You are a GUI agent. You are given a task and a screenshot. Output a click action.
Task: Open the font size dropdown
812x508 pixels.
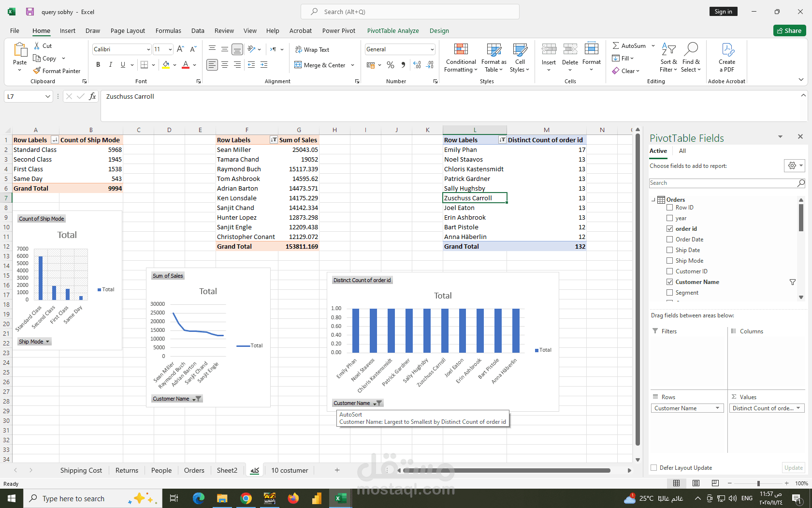tap(170, 49)
